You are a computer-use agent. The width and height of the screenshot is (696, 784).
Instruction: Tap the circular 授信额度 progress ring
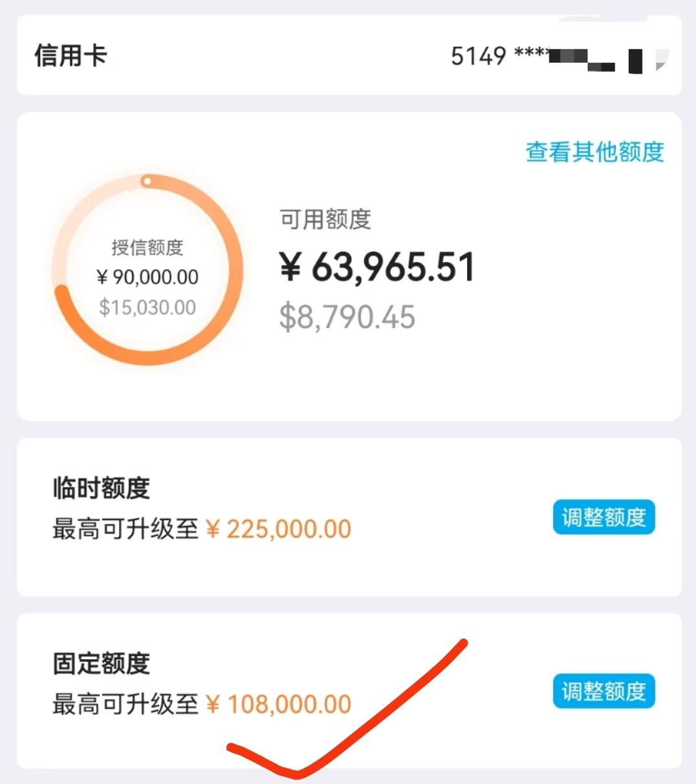point(147,269)
